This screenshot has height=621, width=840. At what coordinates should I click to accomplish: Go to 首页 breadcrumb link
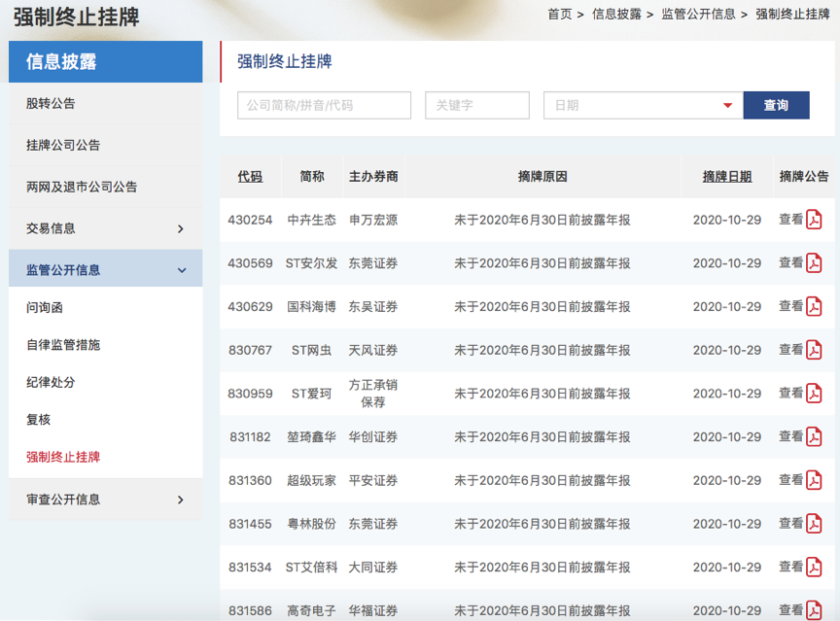point(560,15)
